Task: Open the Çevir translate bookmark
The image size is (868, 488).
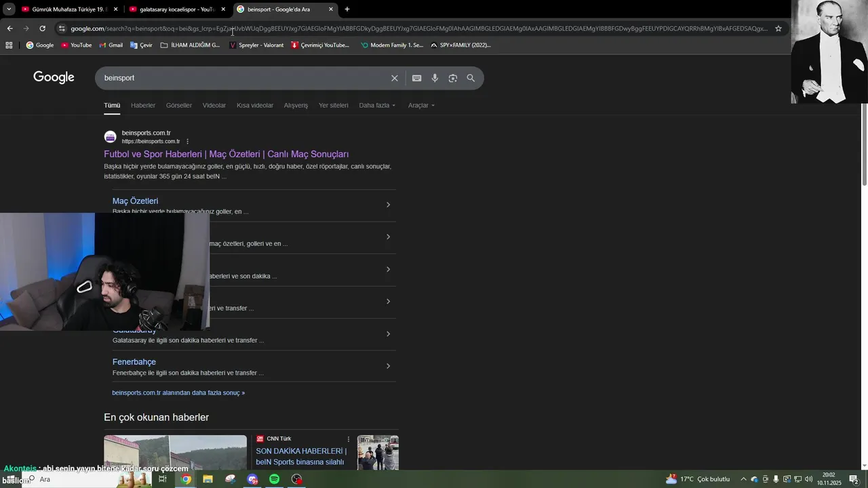Action: point(141,45)
